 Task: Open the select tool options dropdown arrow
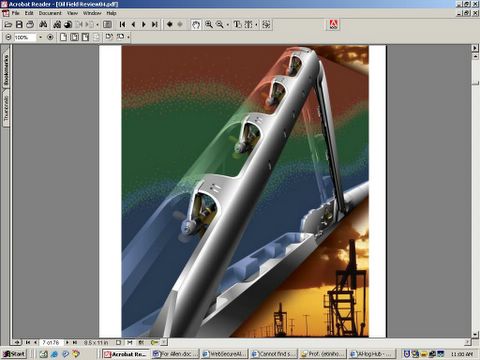[256, 25]
